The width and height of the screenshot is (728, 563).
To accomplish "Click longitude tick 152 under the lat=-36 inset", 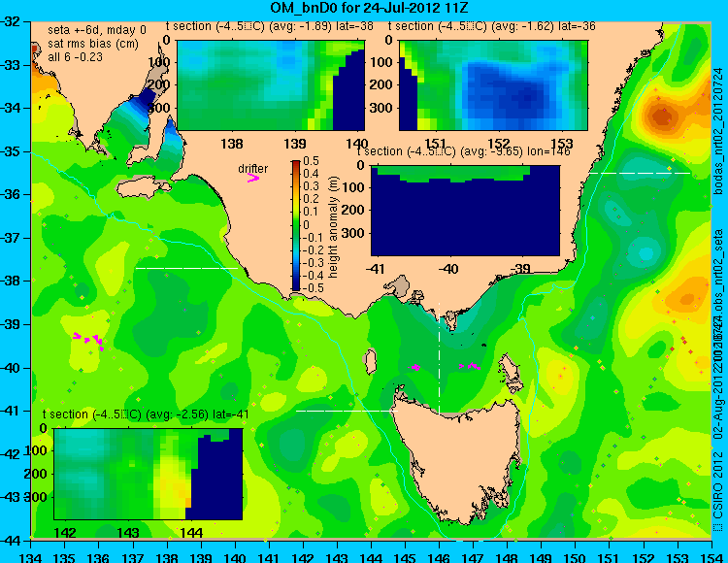I will 499,144.
